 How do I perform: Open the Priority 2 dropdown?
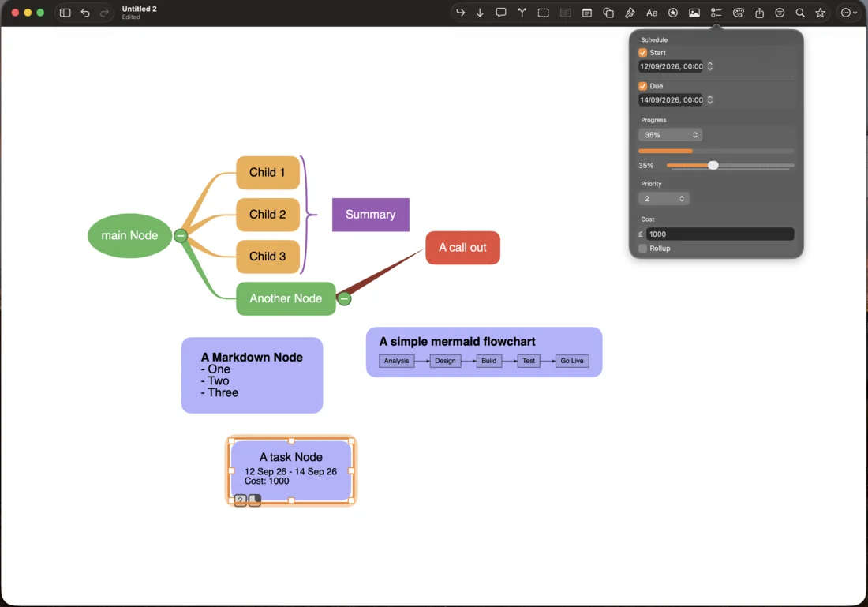664,198
